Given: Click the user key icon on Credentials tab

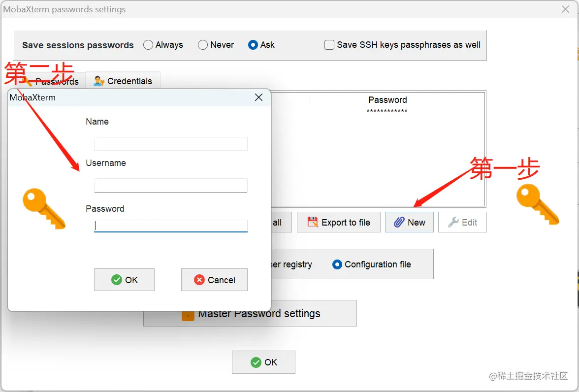Looking at the screenshot, I should (98, 81).
